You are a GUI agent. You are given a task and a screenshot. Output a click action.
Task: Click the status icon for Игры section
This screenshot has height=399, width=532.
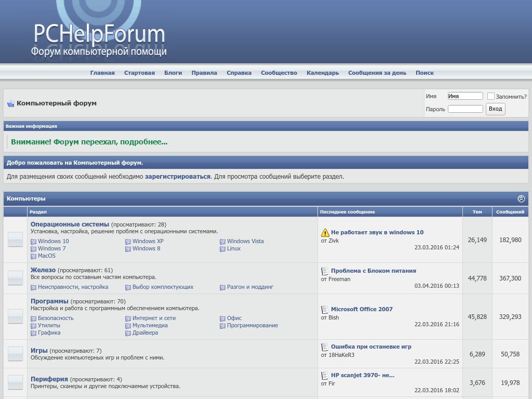coord(15,354)
